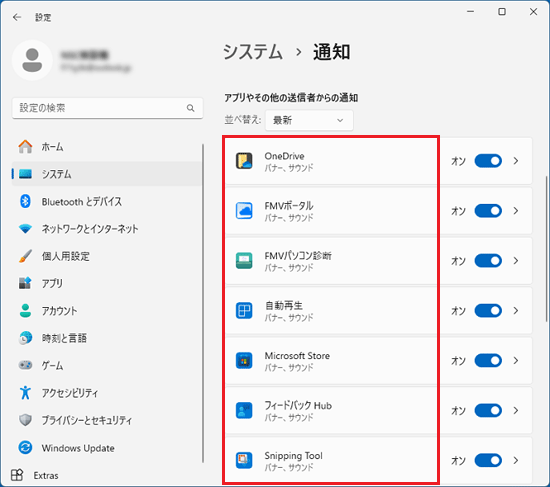Click the search magnifier icon
Viewport: 550px width, 487px height.
(x=190, y=108)
